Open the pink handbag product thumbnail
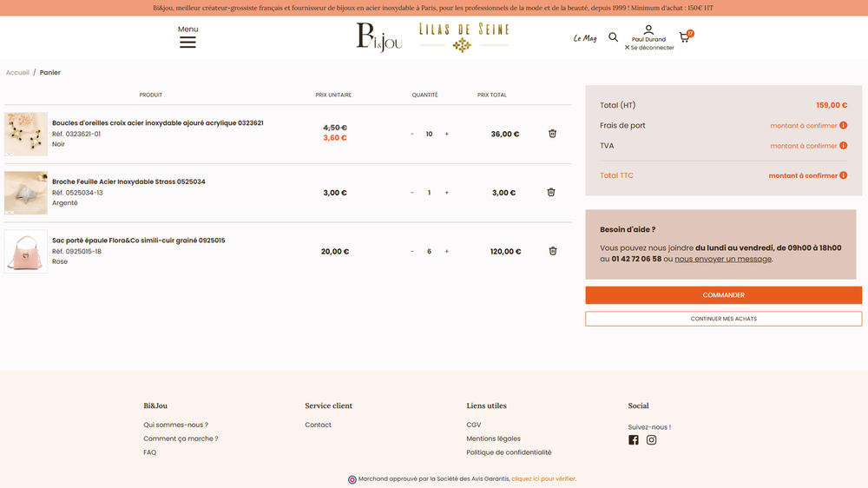The height and width of the screenshot is (488, 868). click(x=26, y=251)
